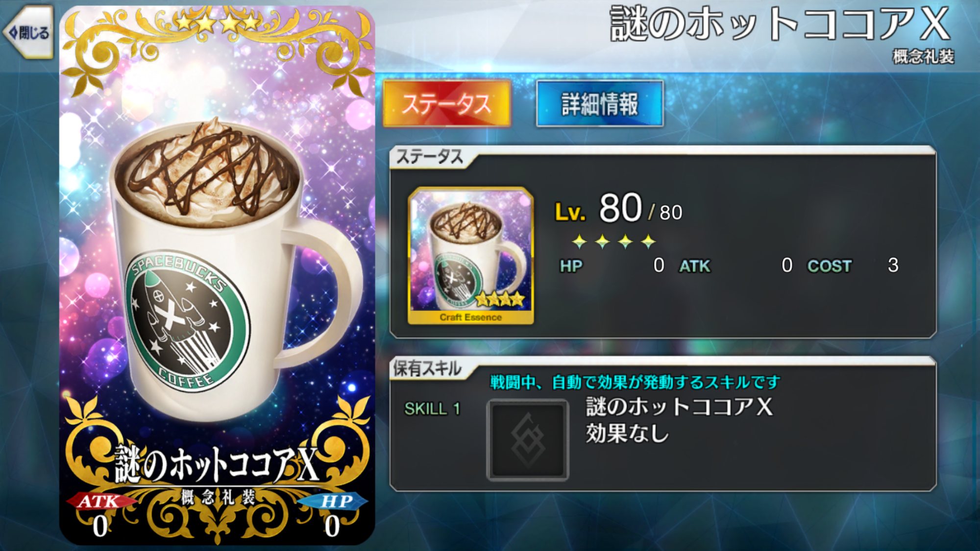
Task: Tap the rarity stars under Lv. 80
Action: (613, 241)
